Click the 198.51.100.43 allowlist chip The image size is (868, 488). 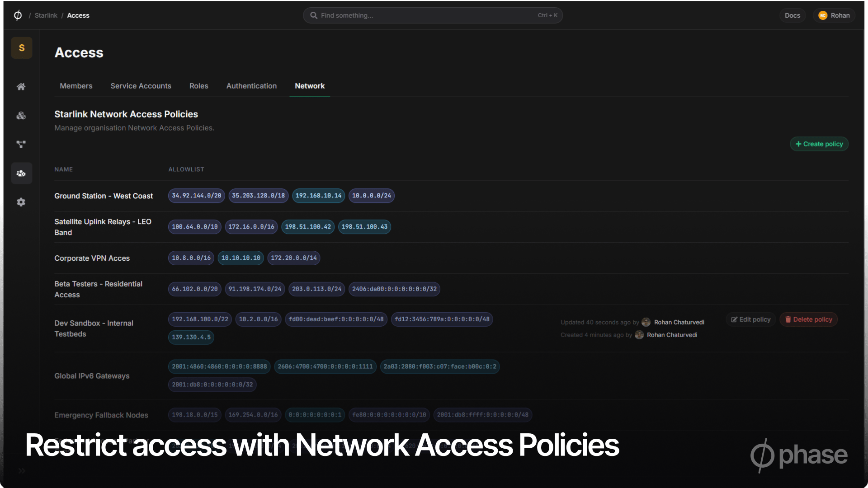[x=364, y=227]
